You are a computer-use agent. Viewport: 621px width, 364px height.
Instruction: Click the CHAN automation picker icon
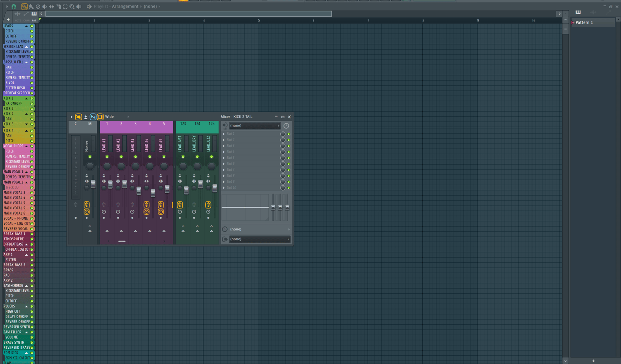[x=26, y=14]
